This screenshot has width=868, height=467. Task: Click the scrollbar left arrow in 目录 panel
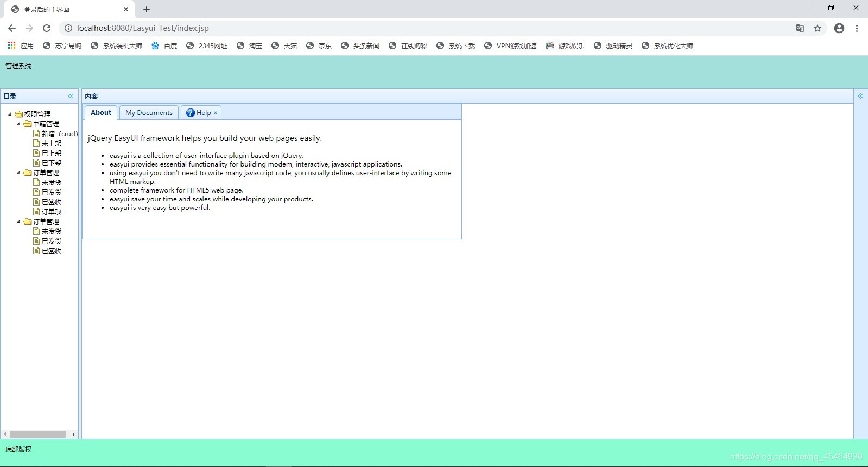pos(5,434)
